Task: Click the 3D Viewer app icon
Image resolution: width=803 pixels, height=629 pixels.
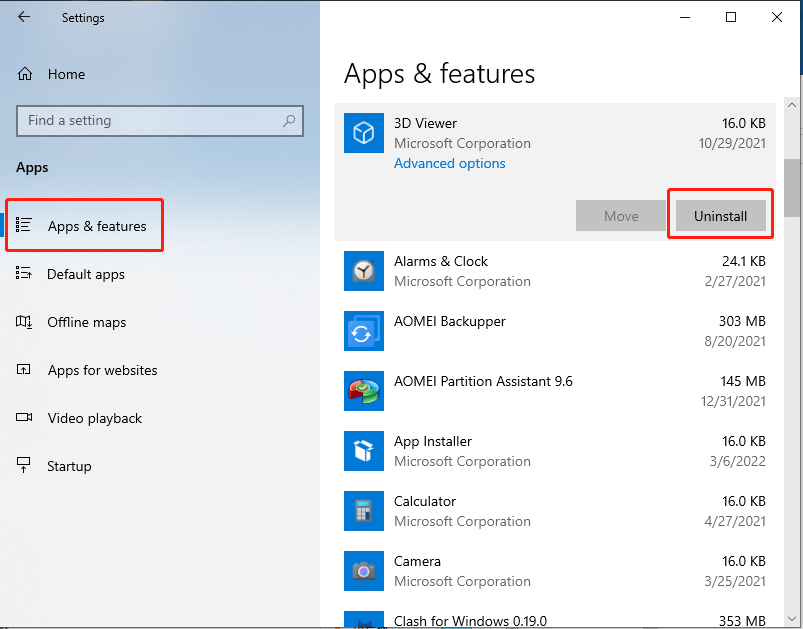Action: [364, 133]
